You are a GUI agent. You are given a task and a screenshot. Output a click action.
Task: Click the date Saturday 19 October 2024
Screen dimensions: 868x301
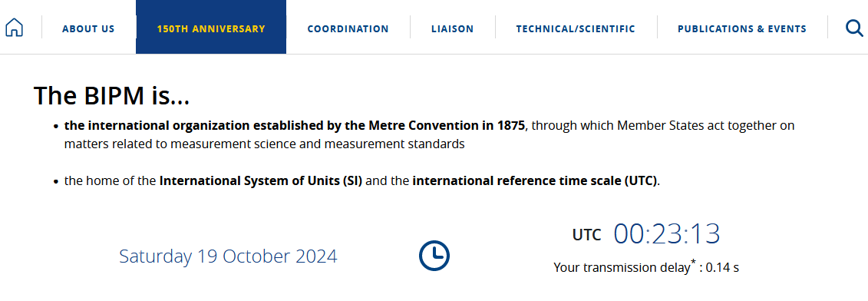tap(228, 256)
